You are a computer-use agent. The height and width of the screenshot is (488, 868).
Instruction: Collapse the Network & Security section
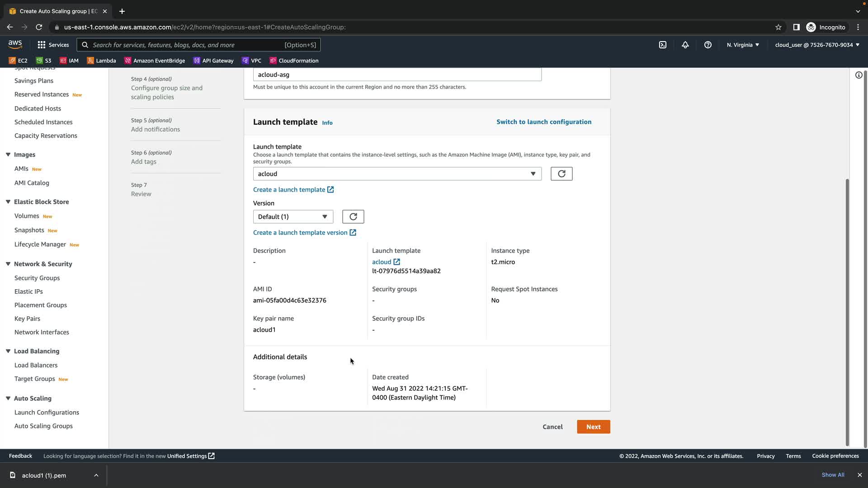tap(8, 264)
